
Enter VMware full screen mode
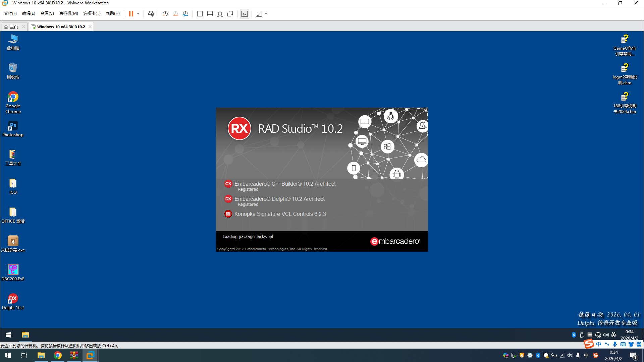[x=220, y=14]
